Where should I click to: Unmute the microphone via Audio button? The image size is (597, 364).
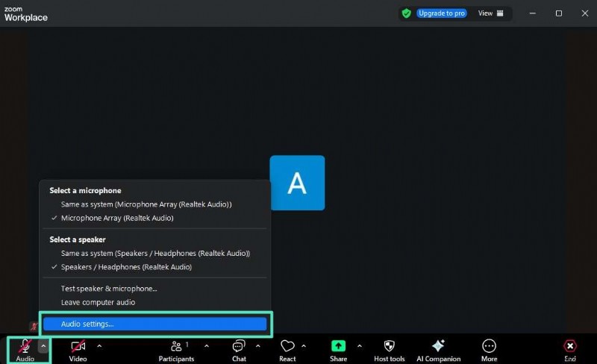(25, 347)
